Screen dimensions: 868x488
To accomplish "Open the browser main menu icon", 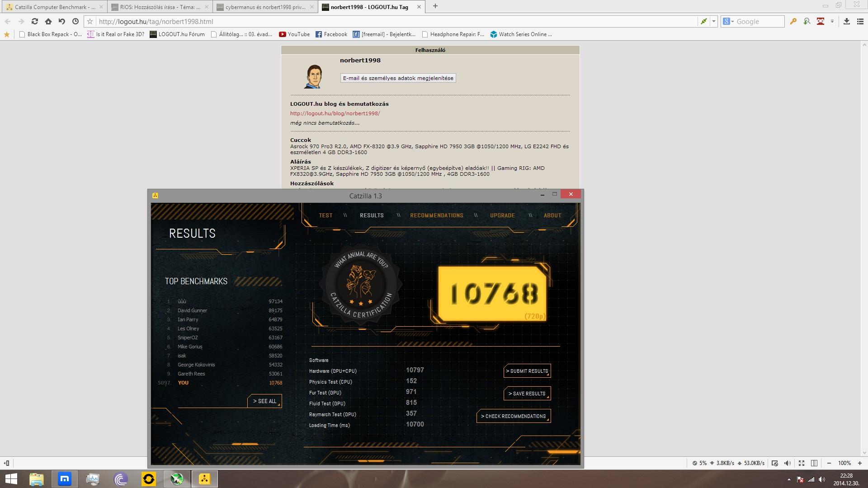I will coord(860,21).
